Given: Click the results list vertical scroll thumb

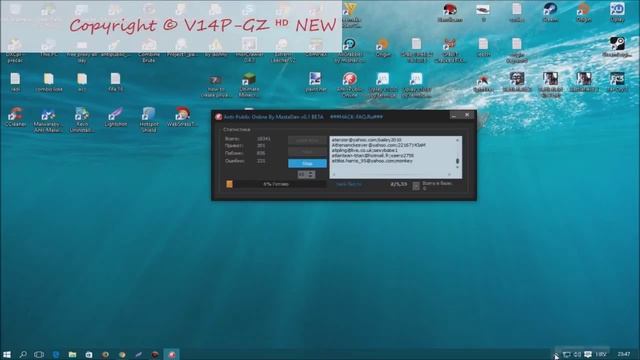Looking at the screenshot, I should [457, 161].
